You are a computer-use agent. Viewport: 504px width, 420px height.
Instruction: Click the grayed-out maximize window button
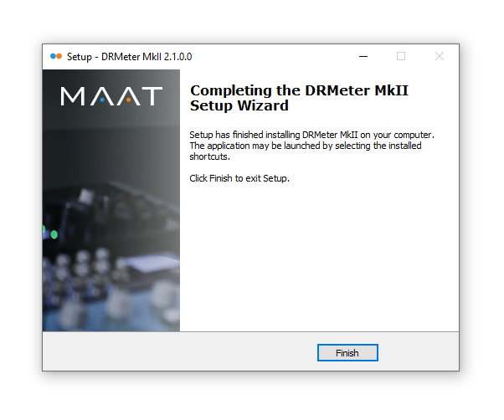point(401,57)
